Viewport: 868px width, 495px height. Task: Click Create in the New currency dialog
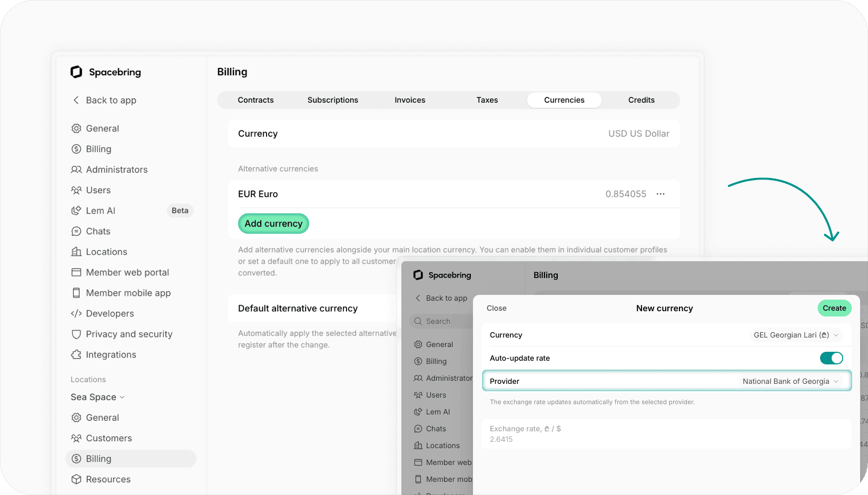pos(834,308)
